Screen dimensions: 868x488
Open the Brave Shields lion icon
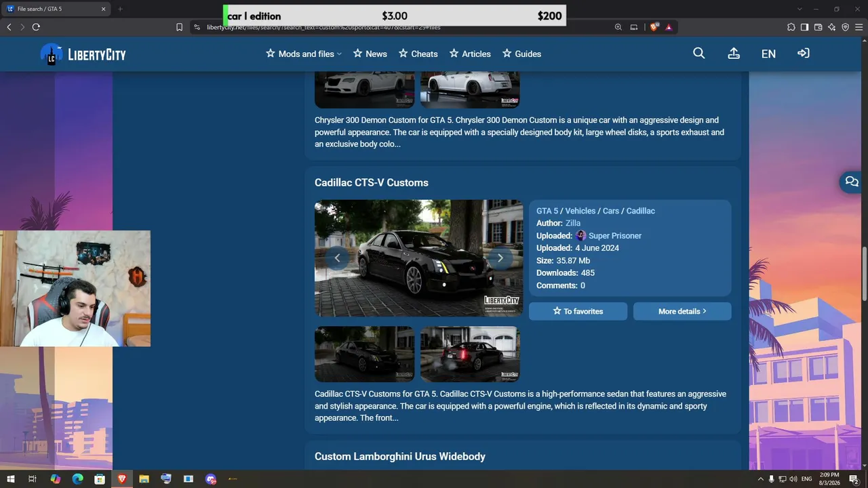click(x=654, y=27)
